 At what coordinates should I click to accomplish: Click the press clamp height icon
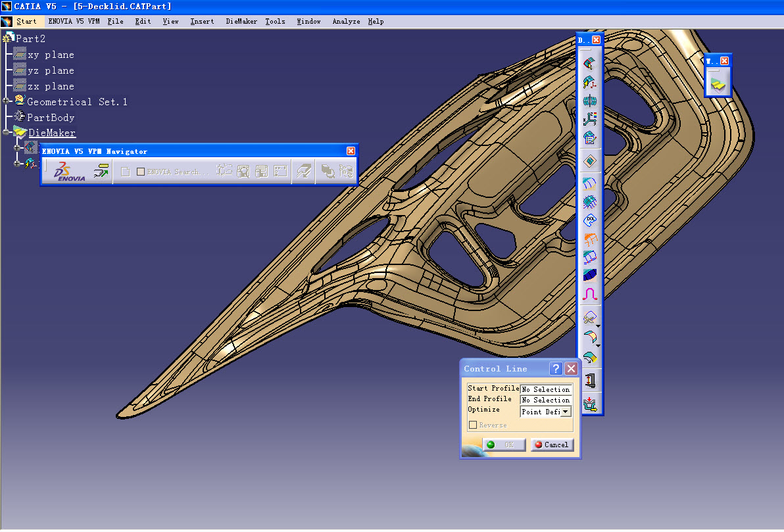pyautogui.click(x=590, y=381)
